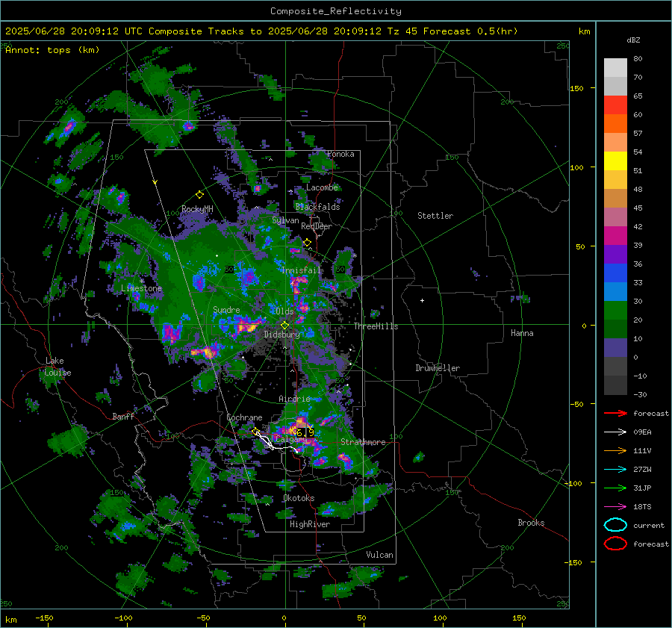672x628 pixels.
Task: Click the Brooks label
Action: [x=531, y=523]
